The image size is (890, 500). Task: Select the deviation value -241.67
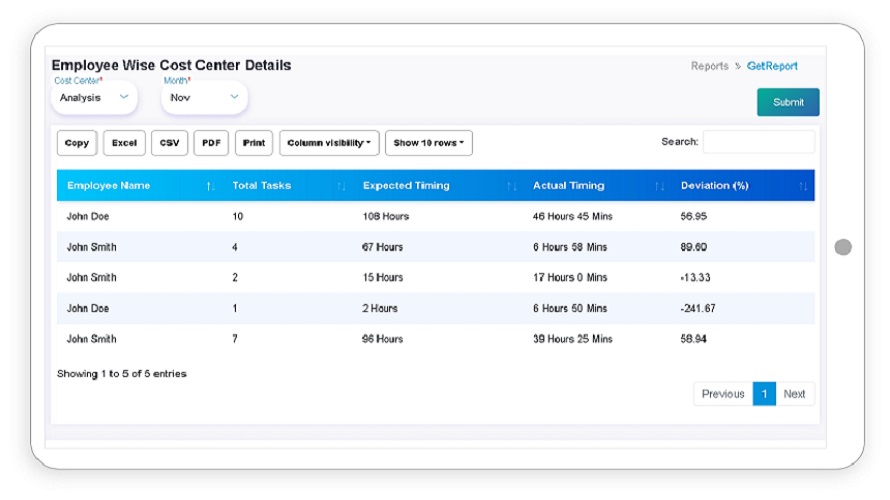point(698,308)
